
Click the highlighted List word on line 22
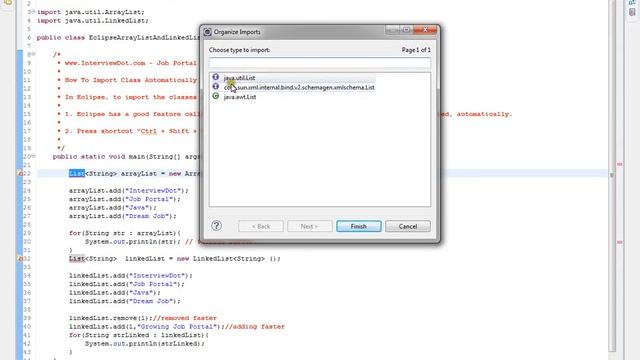[x=77, y=173]
